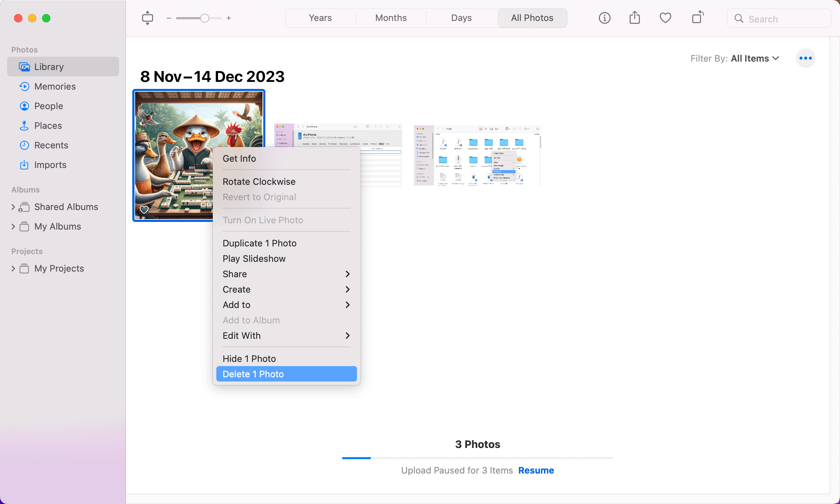Screen dimensions: 840x504
Task: Click the AI-generated mahjong photo thumbnail
Action: coord(199,155)
